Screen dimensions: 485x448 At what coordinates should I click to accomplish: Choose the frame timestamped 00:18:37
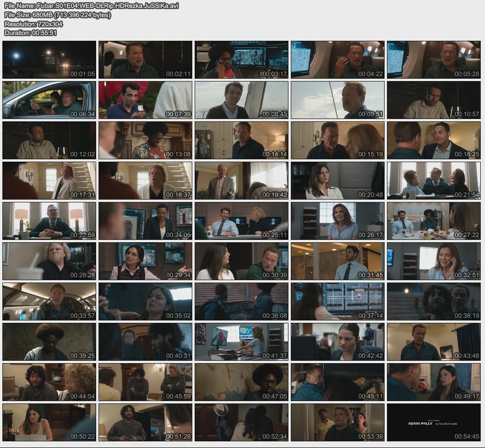tap(145, 181)
